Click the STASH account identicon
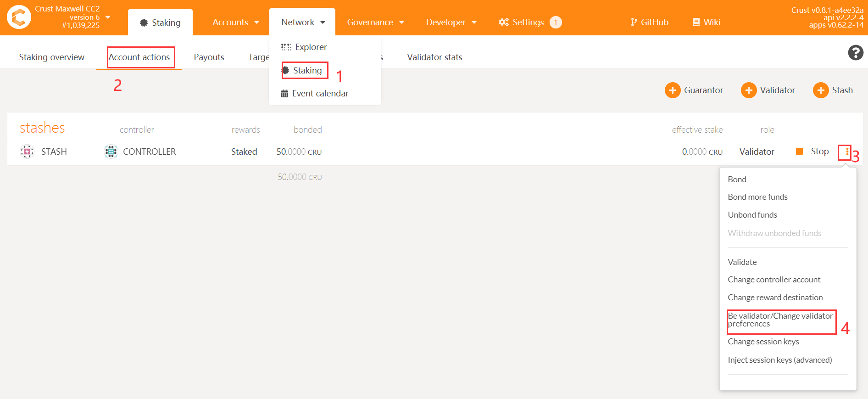868x399 pixels. point(27,152)
